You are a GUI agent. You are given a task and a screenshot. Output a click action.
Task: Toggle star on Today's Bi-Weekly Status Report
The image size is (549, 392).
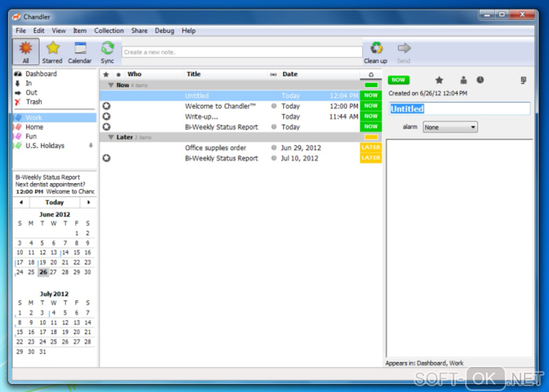pyautogui.click(x=107, y=127)
